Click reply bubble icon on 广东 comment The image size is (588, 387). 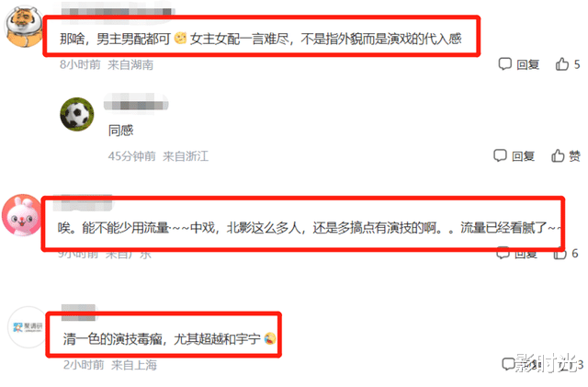503,254
